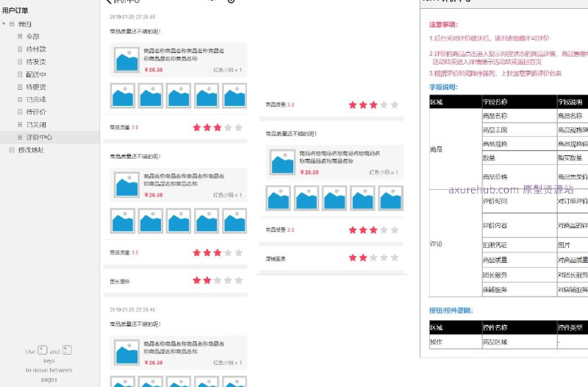The height and width of the screenshot is (387, 588).
Task: Click first red star in 团长服务 rating row
Action: click(196, 280)
